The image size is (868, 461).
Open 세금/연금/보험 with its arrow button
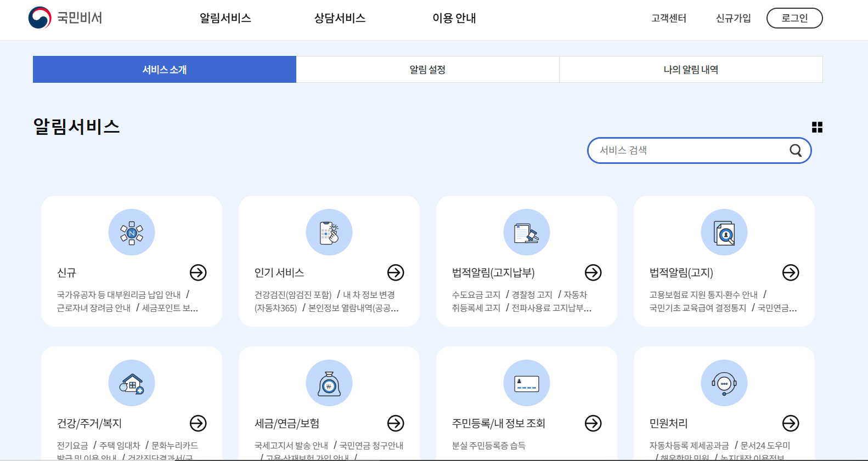[396, 423]
